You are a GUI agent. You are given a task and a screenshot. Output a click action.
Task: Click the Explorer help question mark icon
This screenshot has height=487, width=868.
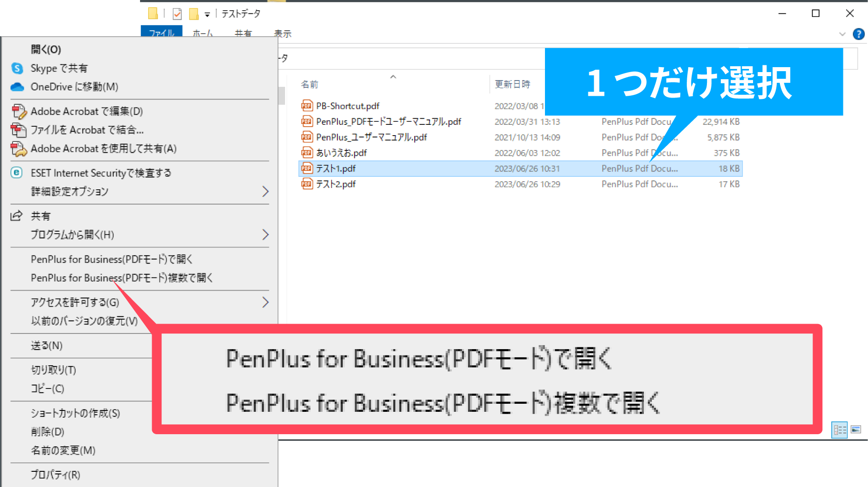(858, 34)
